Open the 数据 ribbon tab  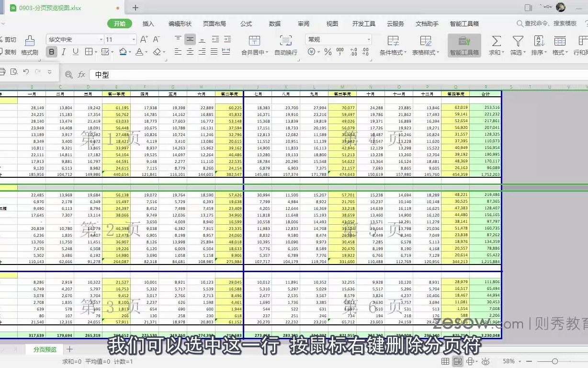(x=275, y=23)
